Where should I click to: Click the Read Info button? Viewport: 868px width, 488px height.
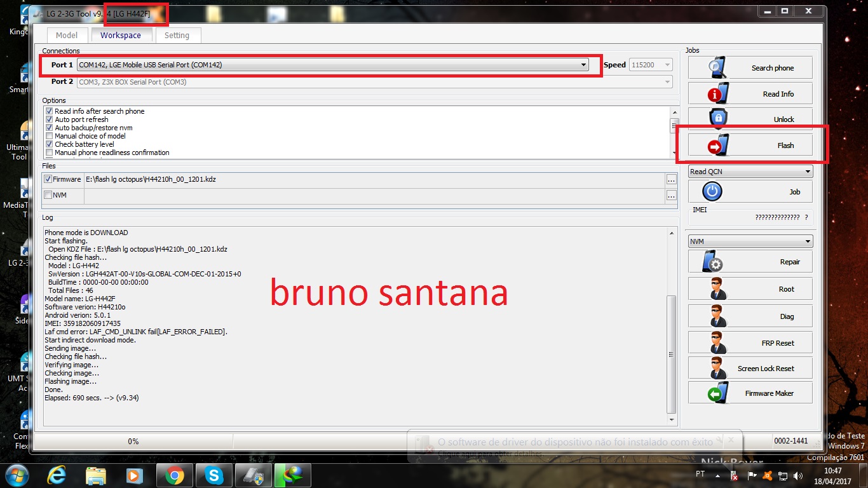tap(750, 93)
